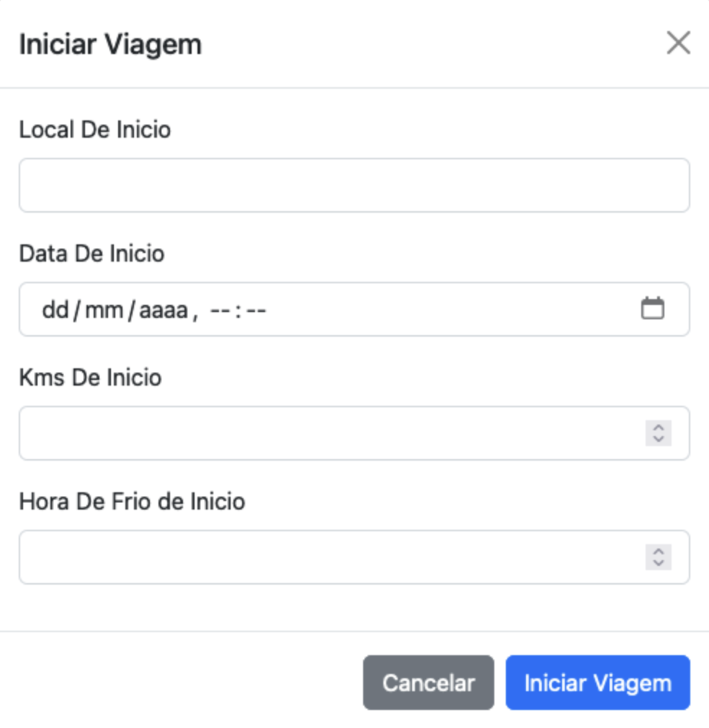Select the dd day segment

point(55,310)
